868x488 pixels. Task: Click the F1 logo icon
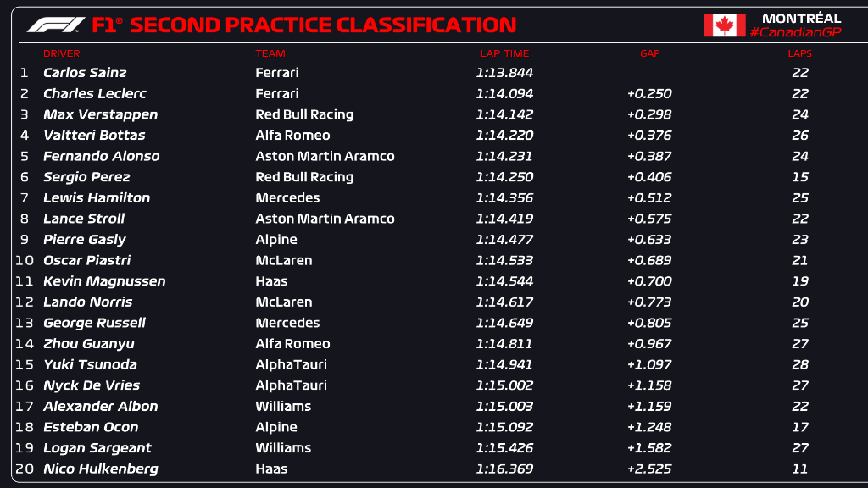[x=56, y=25]
